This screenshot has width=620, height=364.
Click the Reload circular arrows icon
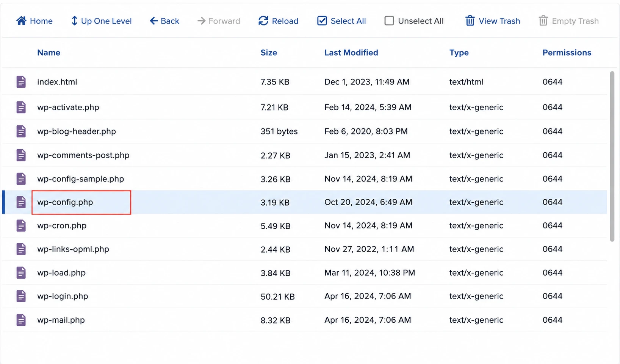point(263,21)
